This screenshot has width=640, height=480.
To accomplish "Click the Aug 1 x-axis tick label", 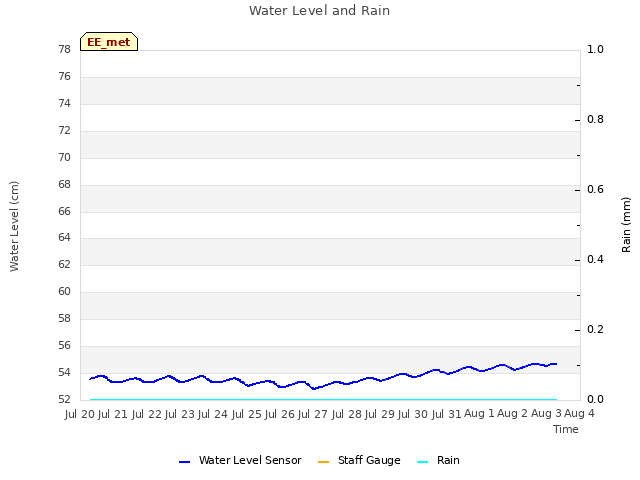I will point(480,413).
